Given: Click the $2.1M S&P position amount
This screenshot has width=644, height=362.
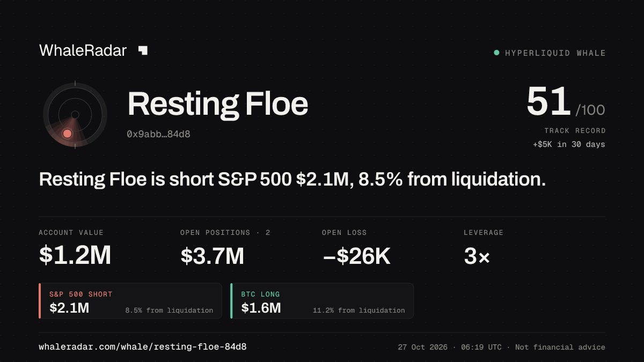Looking at the screenshot, I should click(x=69, y=308).
